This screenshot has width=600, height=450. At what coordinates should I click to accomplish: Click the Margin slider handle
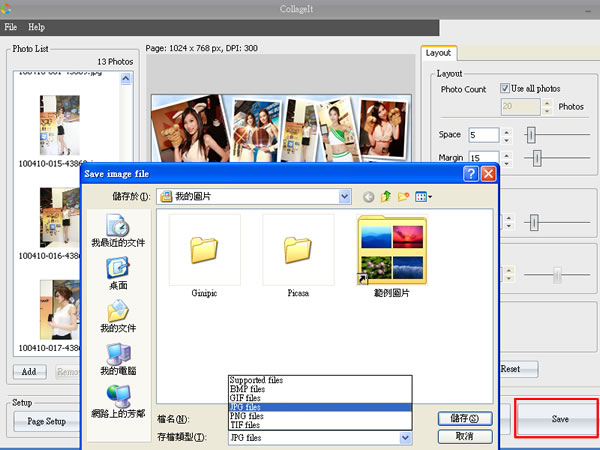[x=537, y=158]
